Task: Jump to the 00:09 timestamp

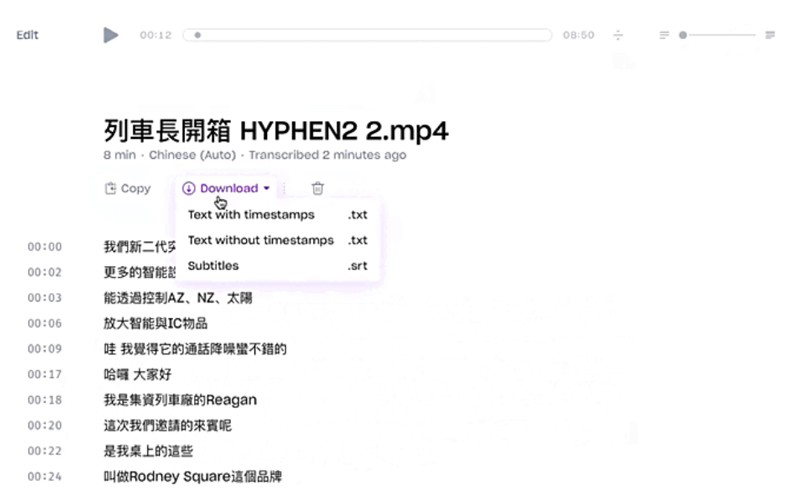Action: pyautogui.click(x=44, y=349)
